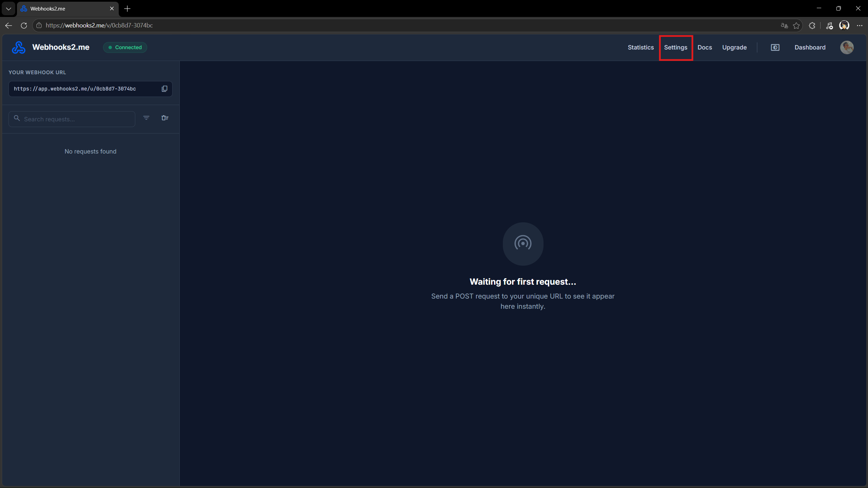Open the Docs link
Viewport: 868px width, 488px height.
point(705,47)
